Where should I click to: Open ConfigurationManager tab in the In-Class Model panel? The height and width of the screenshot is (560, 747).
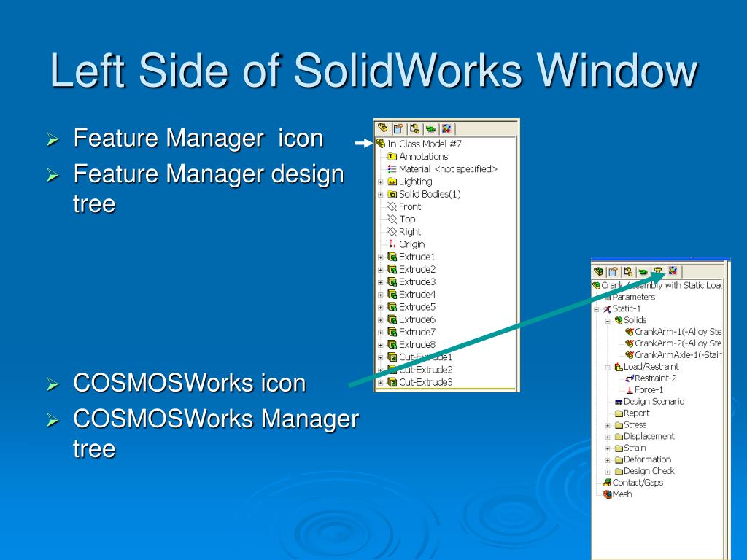[414, 128]
